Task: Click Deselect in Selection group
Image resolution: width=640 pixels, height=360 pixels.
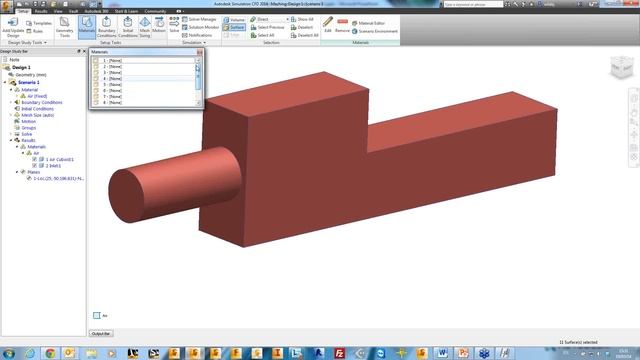Action: point(302,27)
